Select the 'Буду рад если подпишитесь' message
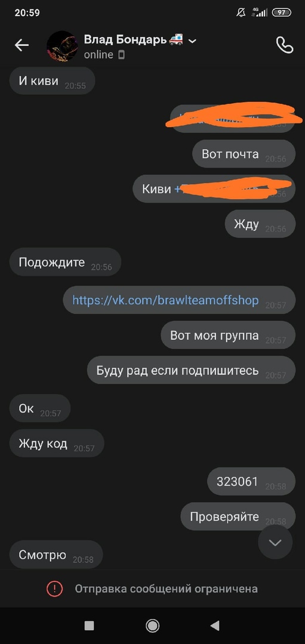 [x=191, y=370]
